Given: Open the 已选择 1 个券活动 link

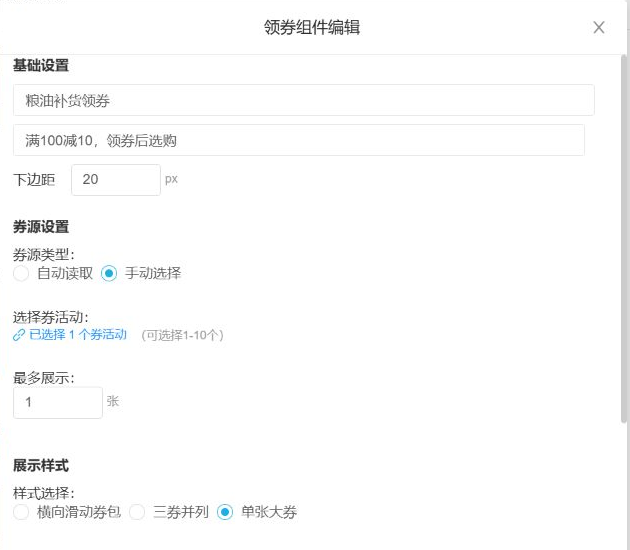Looking at the screenshot, I should 78,335.
